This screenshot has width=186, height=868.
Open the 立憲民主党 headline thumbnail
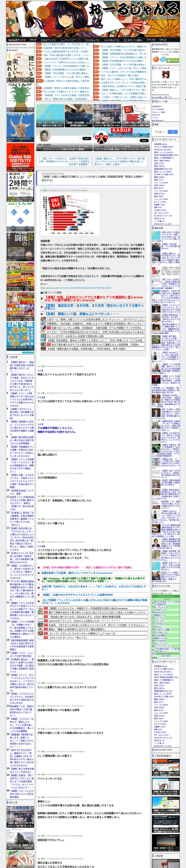[x=107, y=115]
